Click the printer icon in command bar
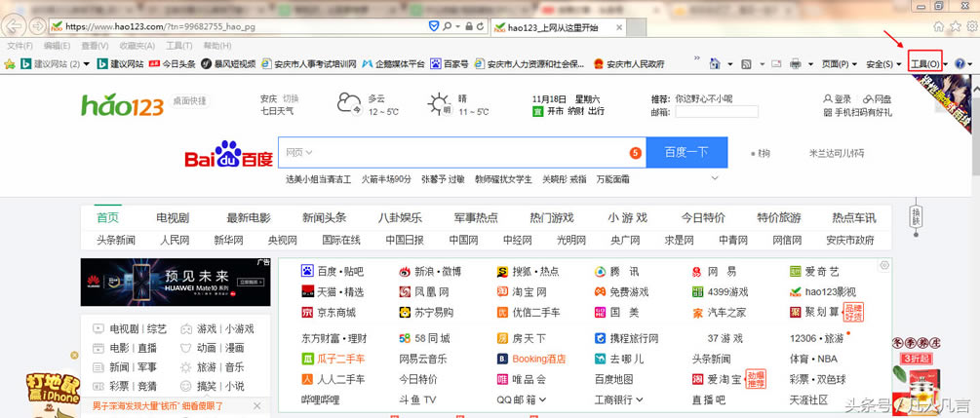The image size is (980, 418). [x=796, y=64]
